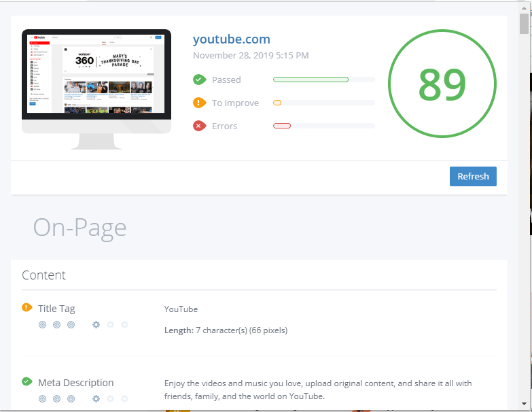
Task: Click the Meta Description label
Action: click(75, 383)
